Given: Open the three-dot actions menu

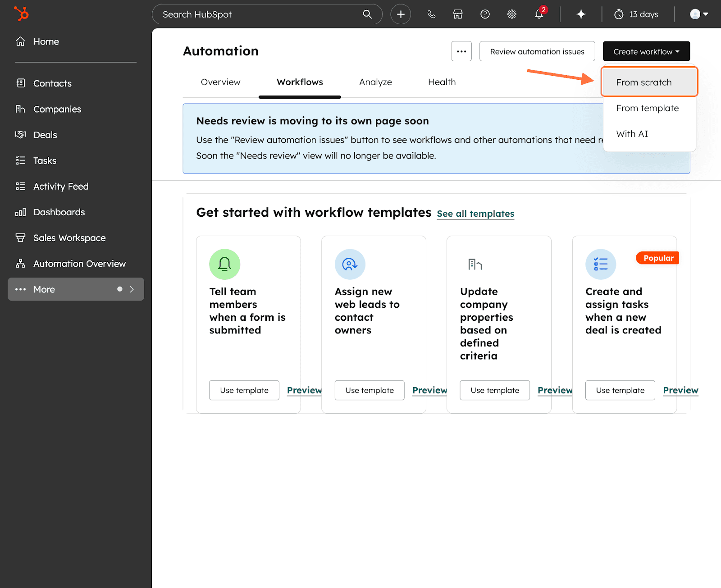Looking at the screenshot, I should [461, 51].
